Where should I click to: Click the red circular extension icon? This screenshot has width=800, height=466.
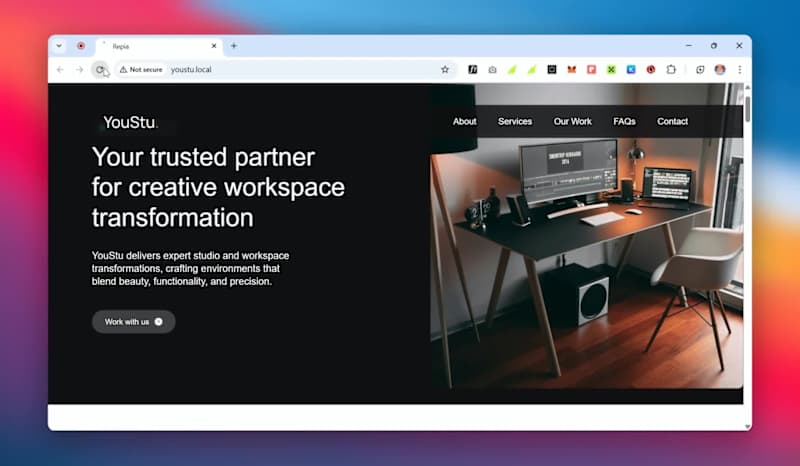point(651,69)
